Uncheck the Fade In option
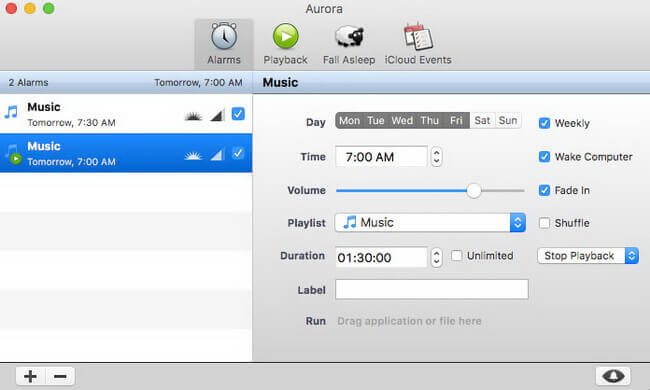 (544, 190)
